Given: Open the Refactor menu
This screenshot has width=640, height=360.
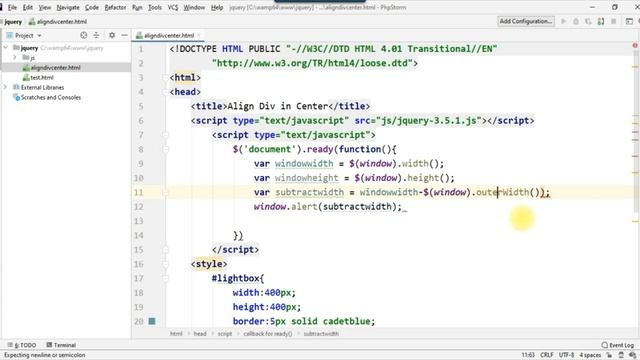Looking at the screenshot, I should (x=116, y=7).
